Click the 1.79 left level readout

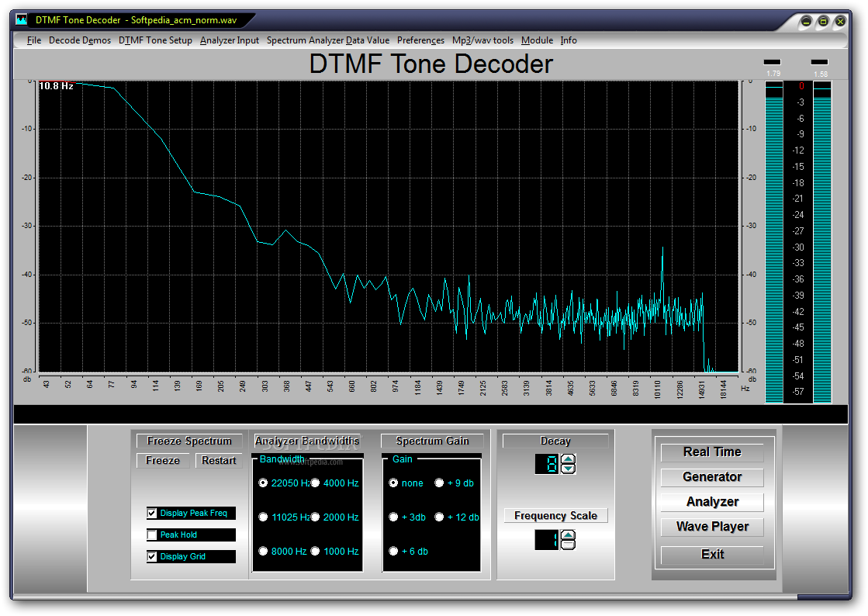(773, 74)
